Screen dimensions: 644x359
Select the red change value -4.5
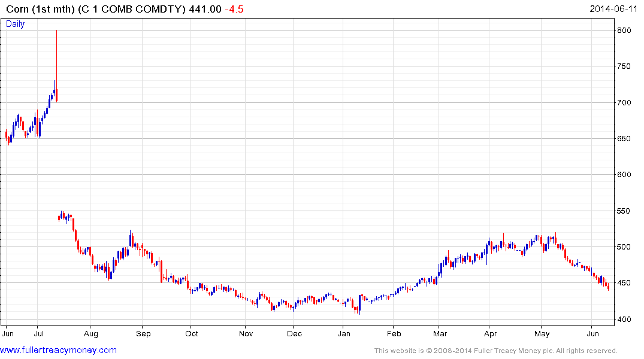click(x=234, y=9)
